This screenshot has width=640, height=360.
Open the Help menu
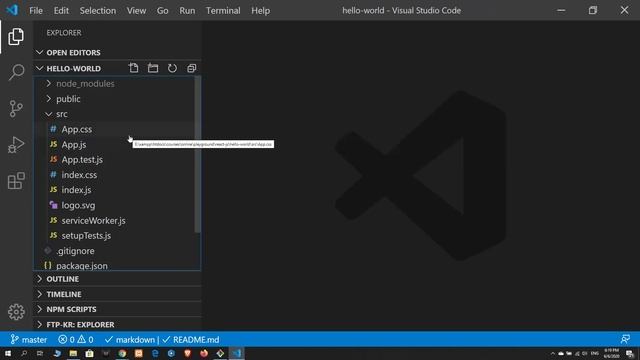click(x=260, y=11)
